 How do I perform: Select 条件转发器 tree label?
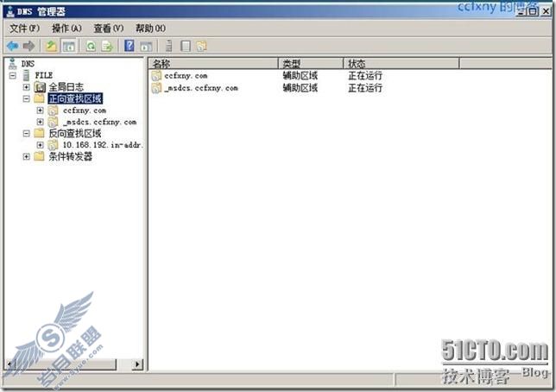click(70, 156)
